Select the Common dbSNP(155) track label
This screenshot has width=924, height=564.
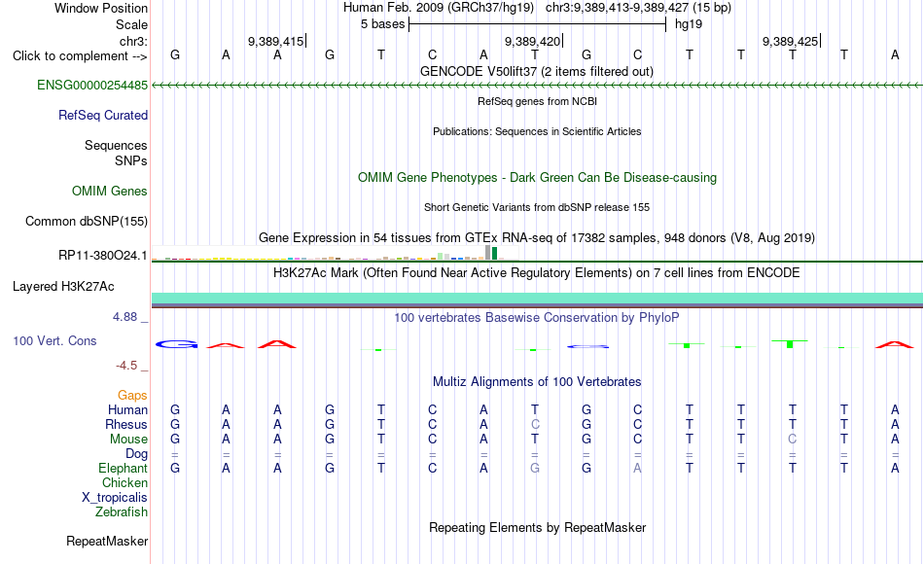(86, 221)
